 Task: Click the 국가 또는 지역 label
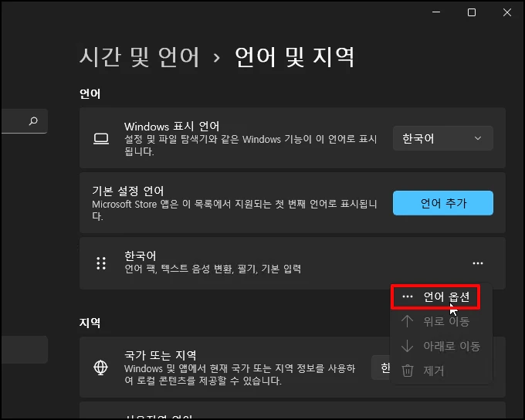pyautogui.click(x=161, y=355)
